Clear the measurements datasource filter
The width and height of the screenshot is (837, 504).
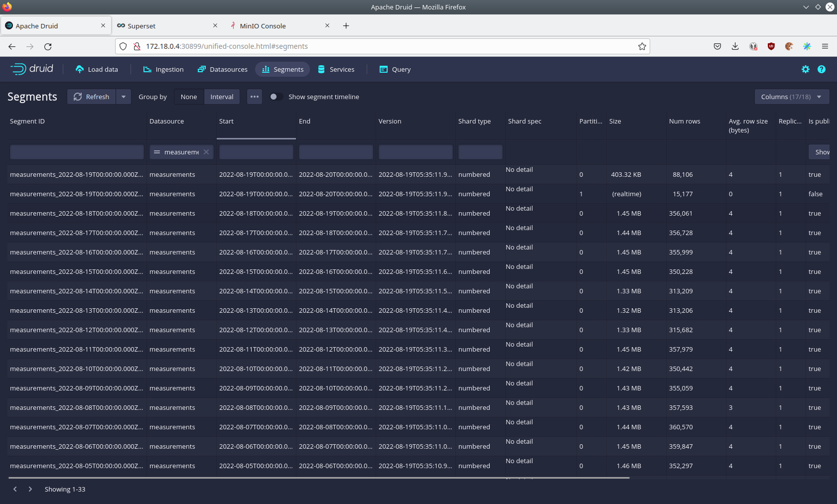pyautogui.click(x=206, y=152)
